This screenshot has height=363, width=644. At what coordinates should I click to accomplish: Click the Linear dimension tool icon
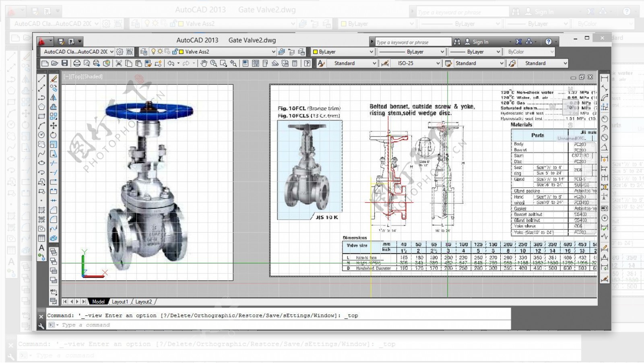coord(604,78)
